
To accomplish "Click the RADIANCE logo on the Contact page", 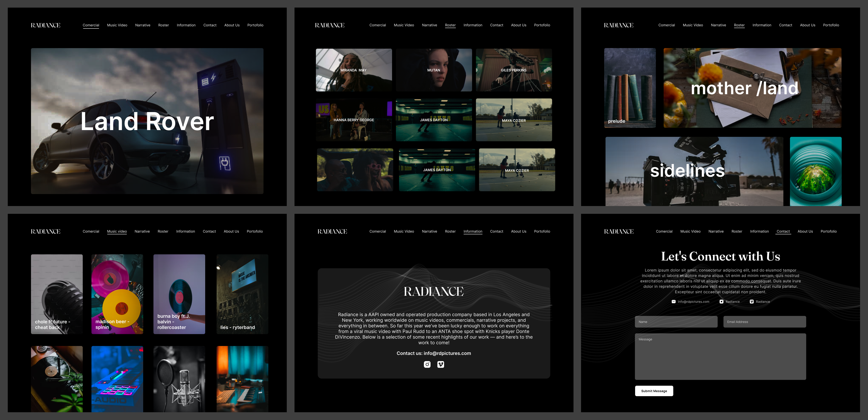I will (619, 232).
